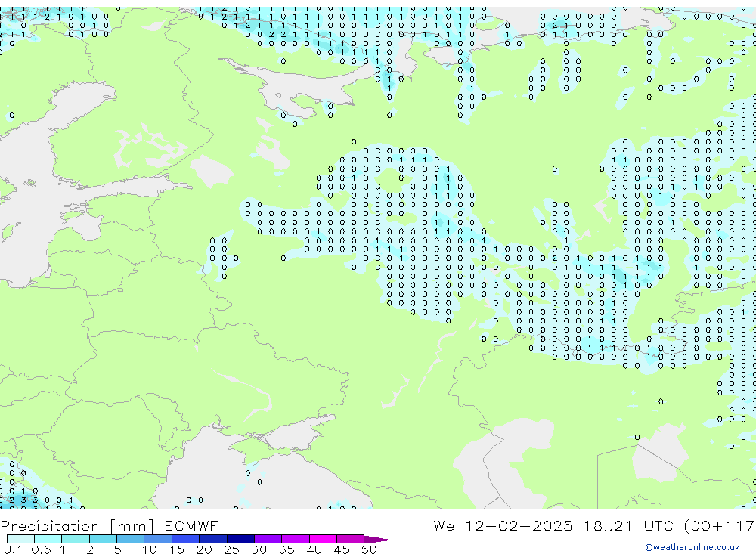Select the 20–25 mm dark blue swatch
The image size is (756, 554).
(x=213, y=539)
